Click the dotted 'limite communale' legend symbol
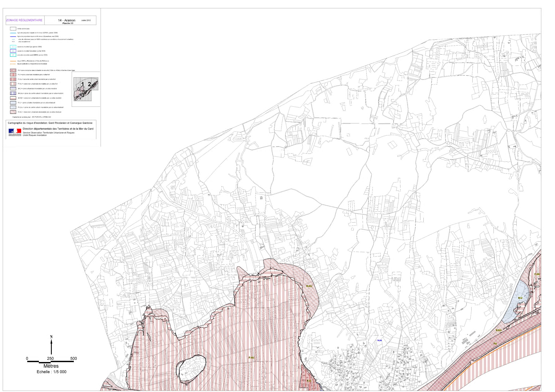Image resolution: width=555 pixels, height=392 pixels. [13, 28]
